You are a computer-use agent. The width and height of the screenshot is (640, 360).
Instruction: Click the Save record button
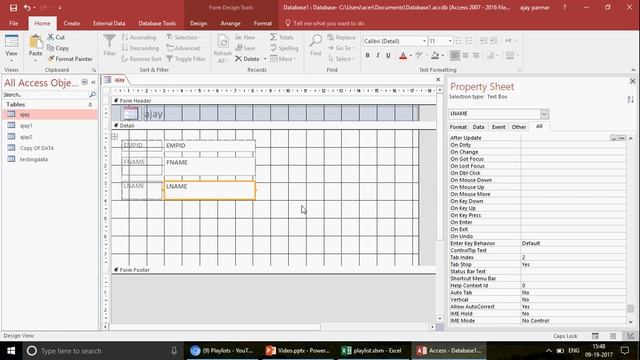(x=245, y=48)
